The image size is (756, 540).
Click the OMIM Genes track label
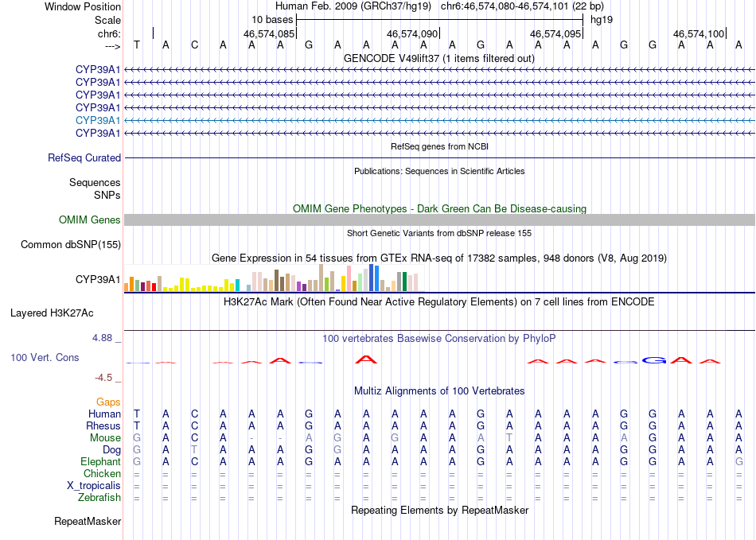point(90,219)
